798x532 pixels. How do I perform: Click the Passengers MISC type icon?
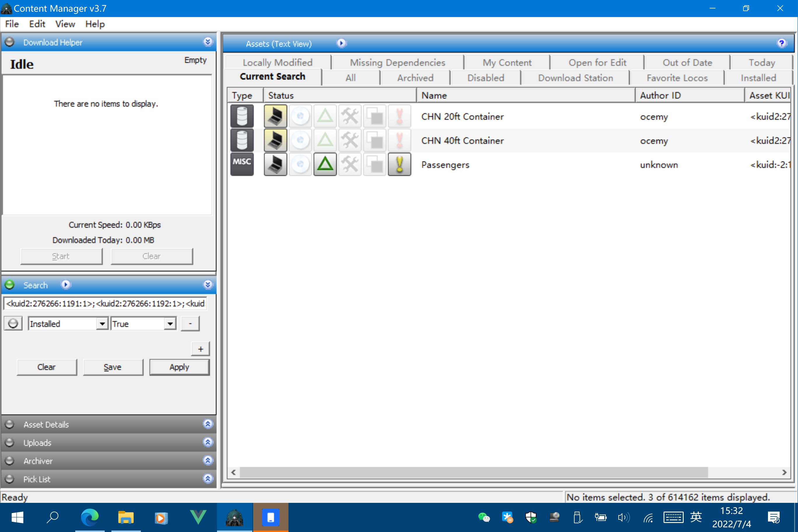pyautogui.click(x=242, y=164)
